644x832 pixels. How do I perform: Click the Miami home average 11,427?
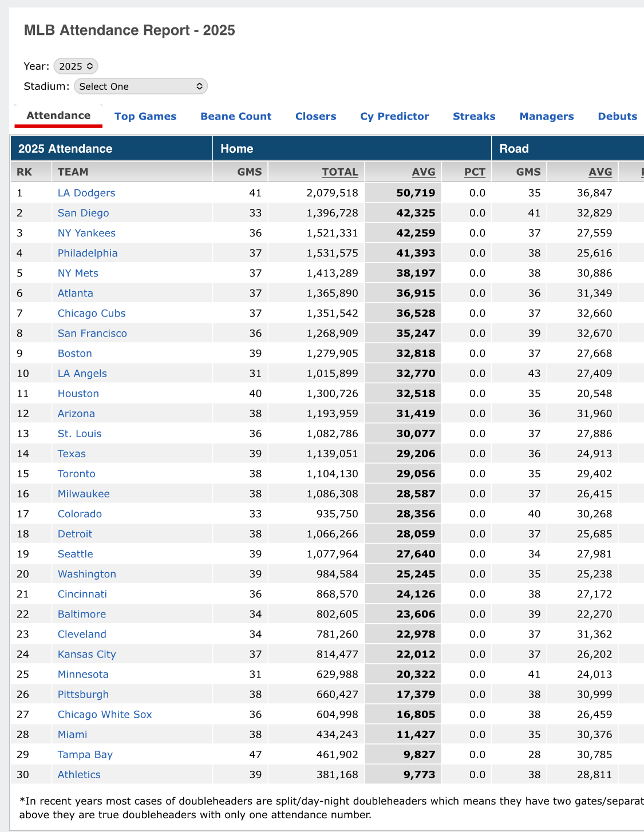[x=416, y=734]
